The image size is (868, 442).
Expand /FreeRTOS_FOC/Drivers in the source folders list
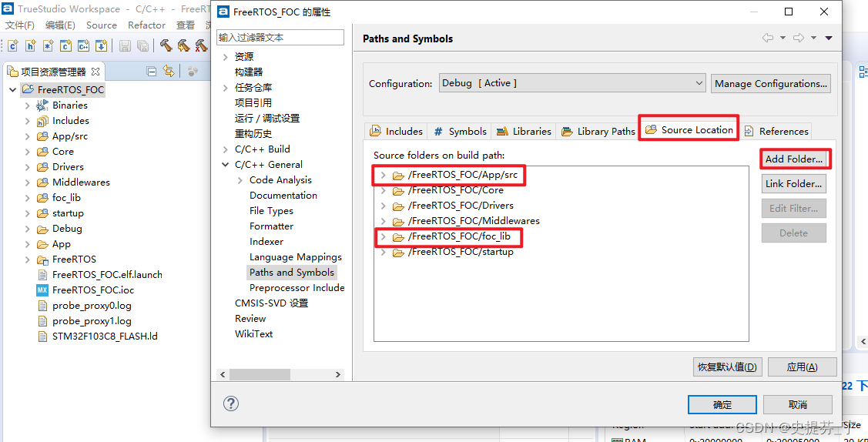383,206
